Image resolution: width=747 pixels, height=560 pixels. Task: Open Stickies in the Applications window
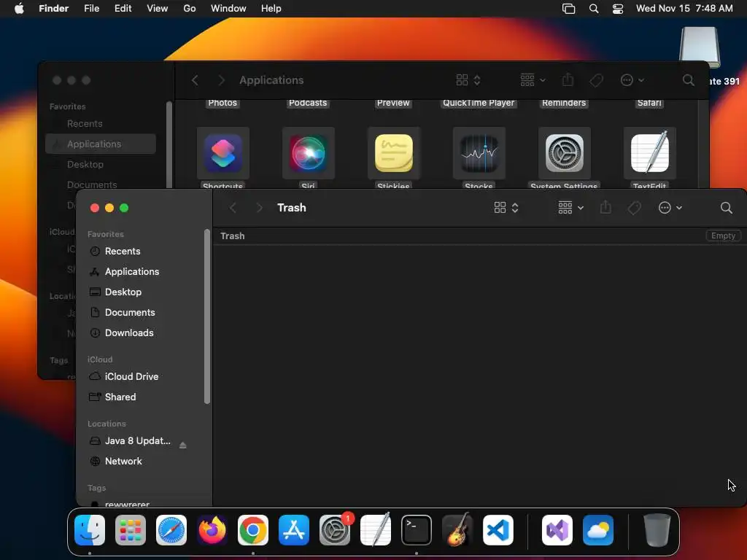coord(393,153)
